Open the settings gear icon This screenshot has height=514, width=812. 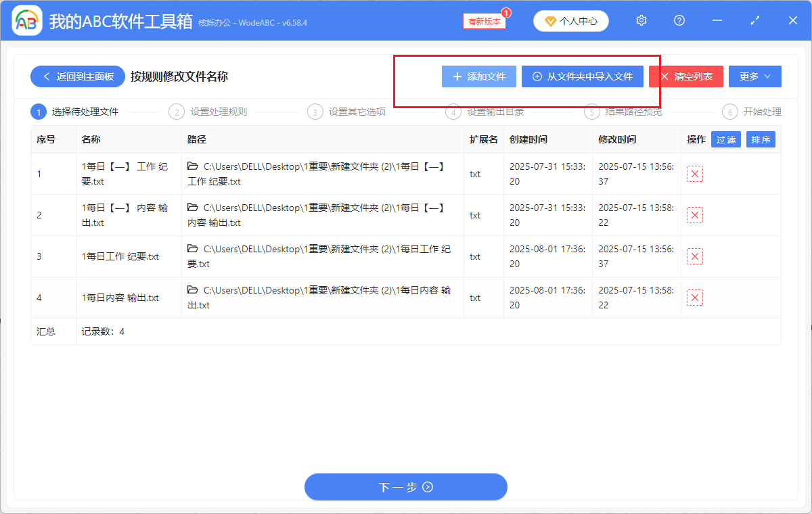pos(641,20)
